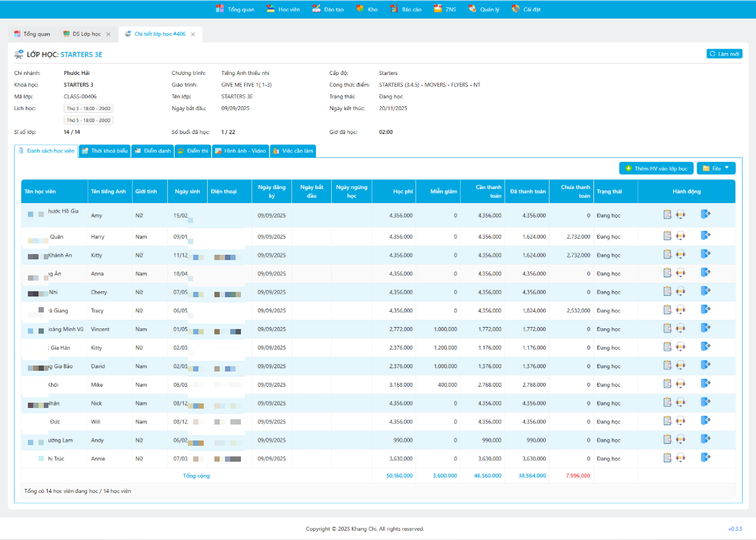Click the headset support icon in Harry's row
The image size is (756, 540).
point(680,236)
